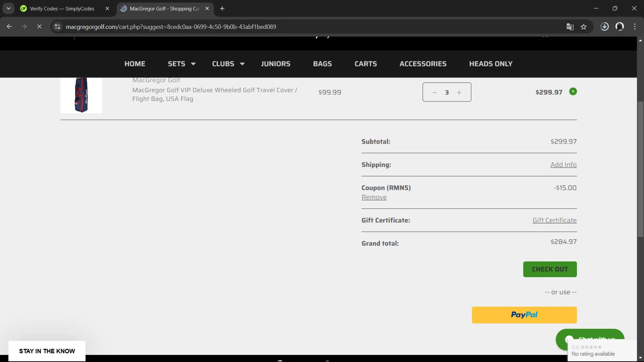Expand the CLUBS dropdown arrow
Viewport: 644px width, 362px height.
242,64
